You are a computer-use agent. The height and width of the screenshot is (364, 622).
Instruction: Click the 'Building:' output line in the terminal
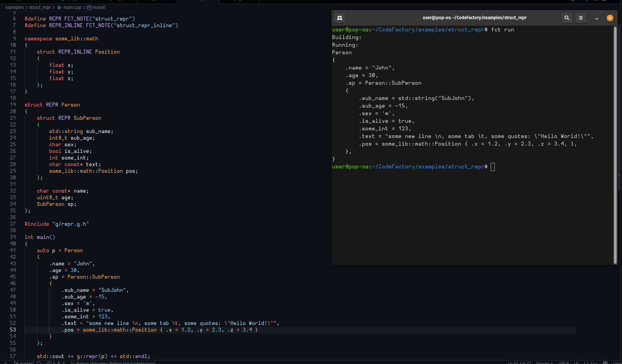pyautogui.click(x=347, y=37)
